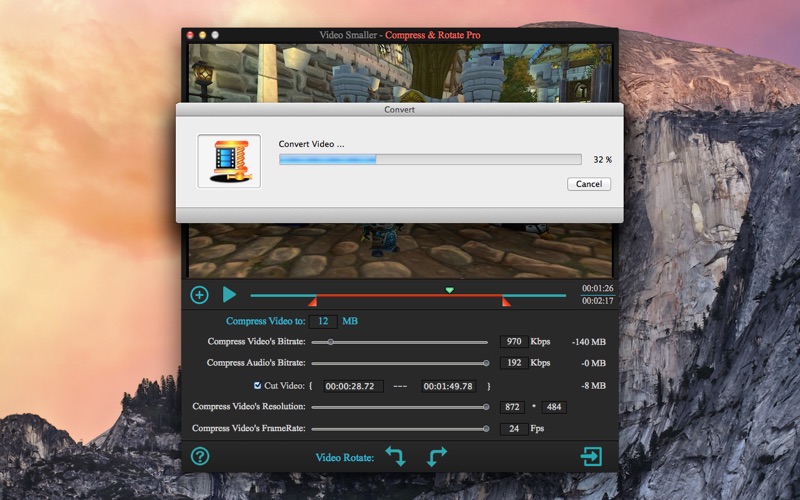Click the audio bitrate 192 Kbps field
The width and height of the screenshot is (800, 500).
pos(514,363)
